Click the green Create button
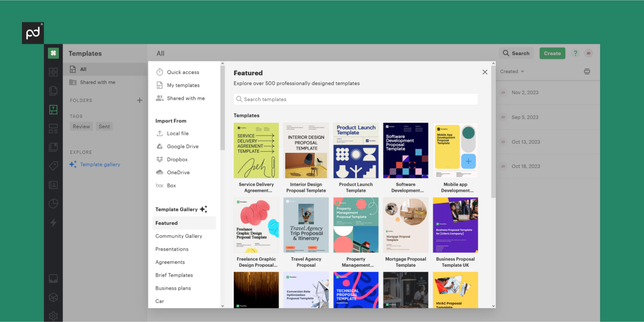 pos(552,53)
